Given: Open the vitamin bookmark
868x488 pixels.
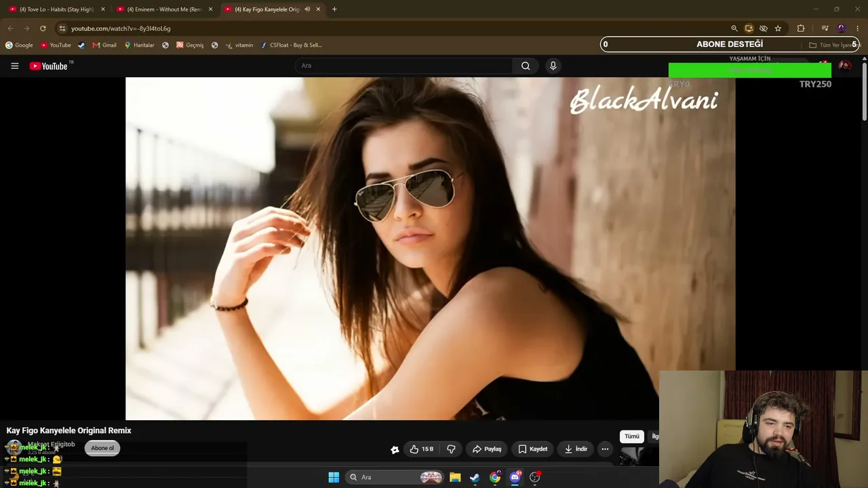Looking at the screenshot, I should coord(239,45).
